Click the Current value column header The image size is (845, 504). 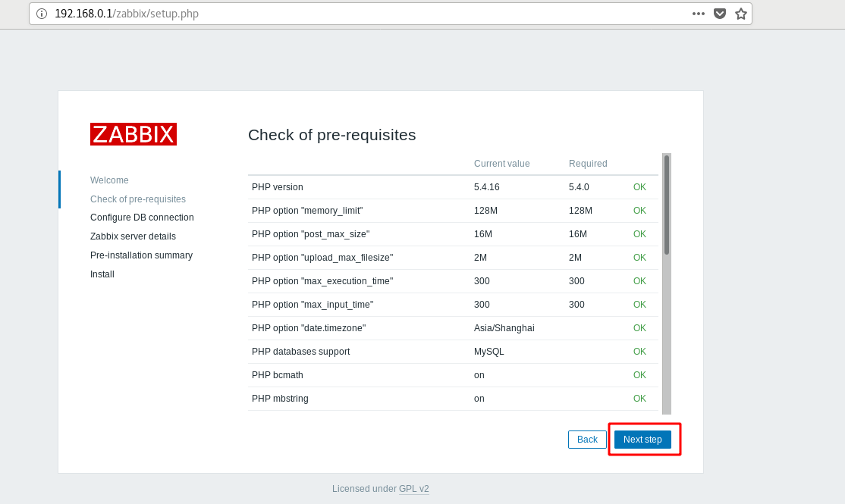(x=501, y=163)
